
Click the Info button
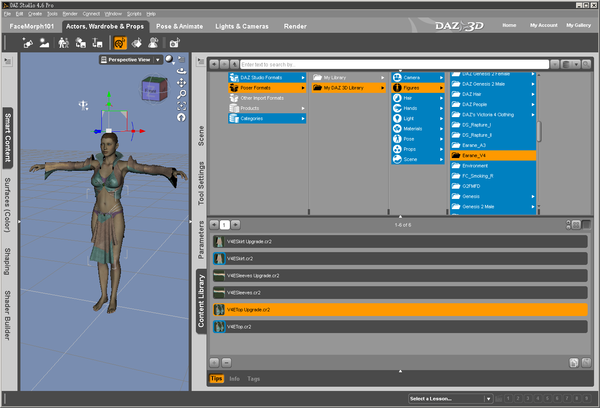click(x=235, y=379)
